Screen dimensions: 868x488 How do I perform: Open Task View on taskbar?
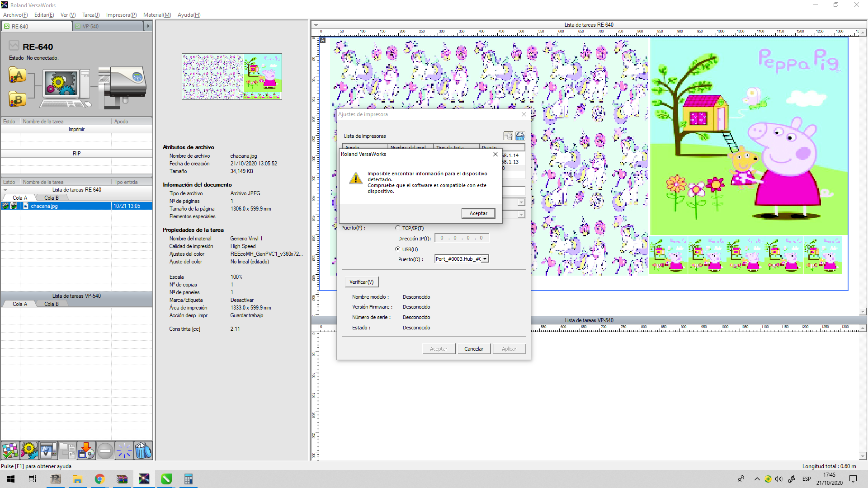[x=33, y=479]
